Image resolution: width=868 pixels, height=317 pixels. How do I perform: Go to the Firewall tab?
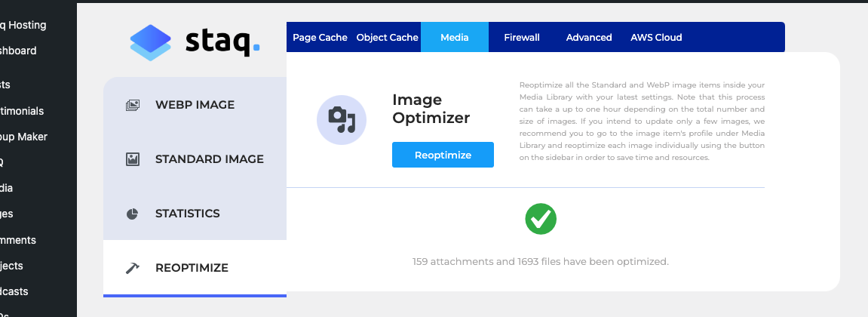pos(522,37)
